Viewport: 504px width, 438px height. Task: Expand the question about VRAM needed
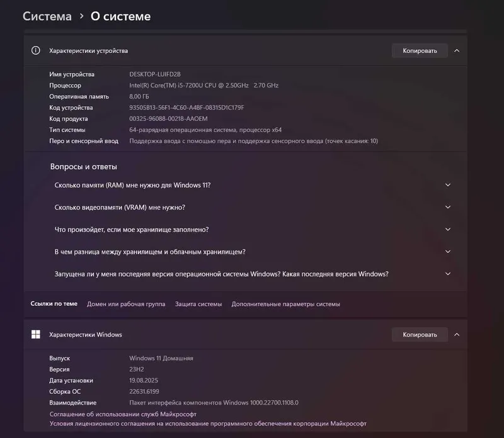pyautogui.click(x=253, y=207)
